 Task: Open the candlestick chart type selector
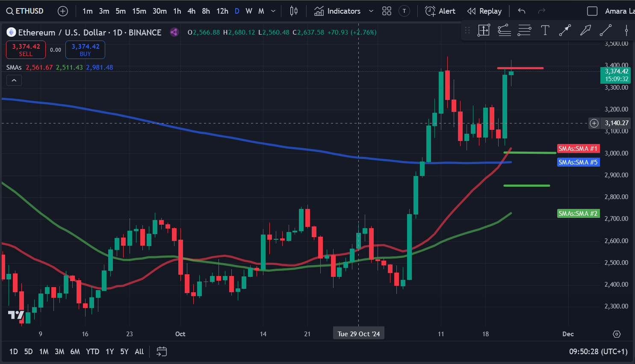(294, 11)
